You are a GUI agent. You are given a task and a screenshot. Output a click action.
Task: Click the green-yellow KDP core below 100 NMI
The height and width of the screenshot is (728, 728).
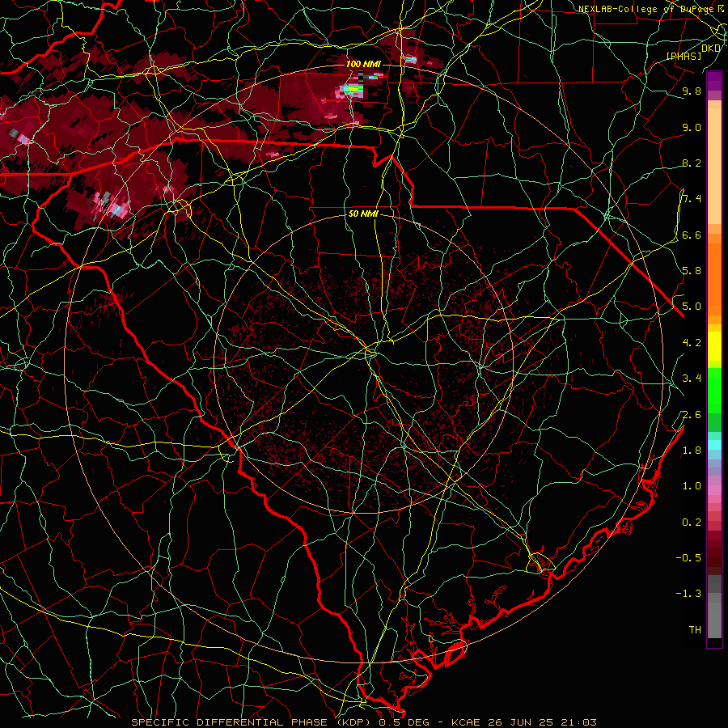tap(355, 88)
